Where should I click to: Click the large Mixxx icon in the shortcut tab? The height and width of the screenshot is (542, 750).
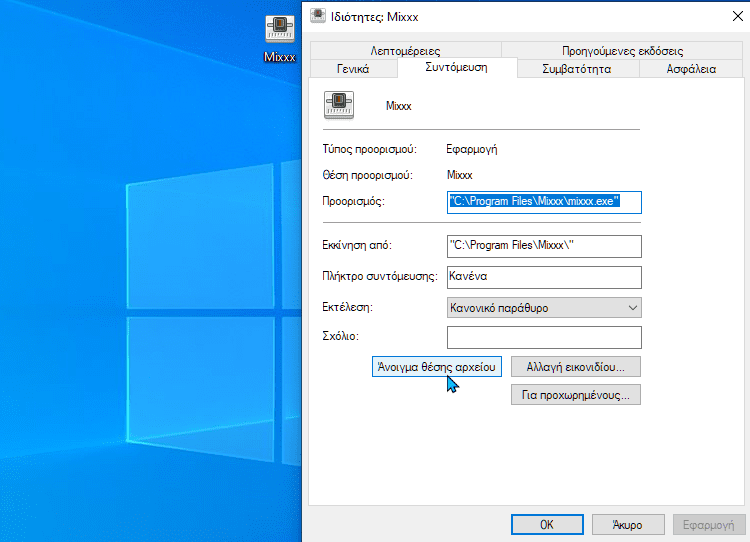pyautogui.click(x=339, y=105)
